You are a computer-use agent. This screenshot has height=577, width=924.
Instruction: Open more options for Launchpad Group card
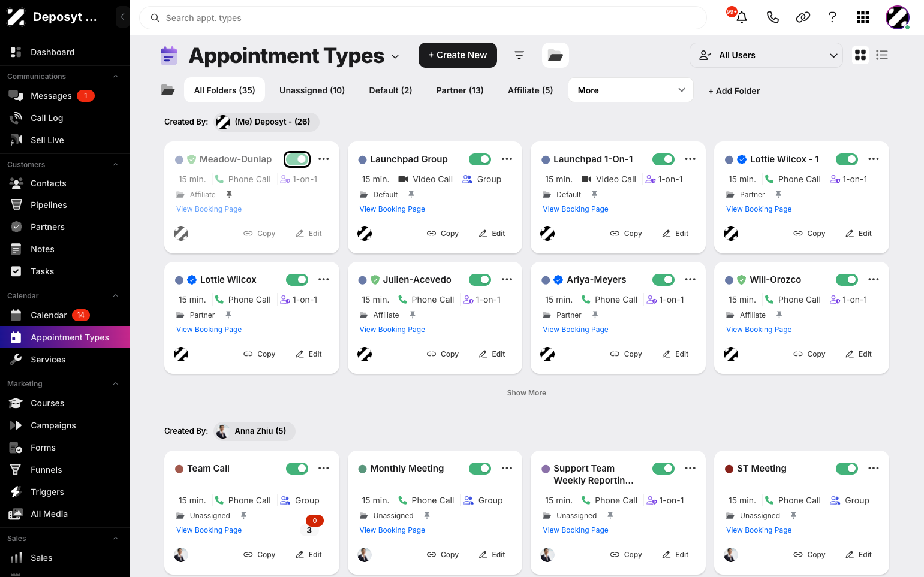tap(507, 159)
